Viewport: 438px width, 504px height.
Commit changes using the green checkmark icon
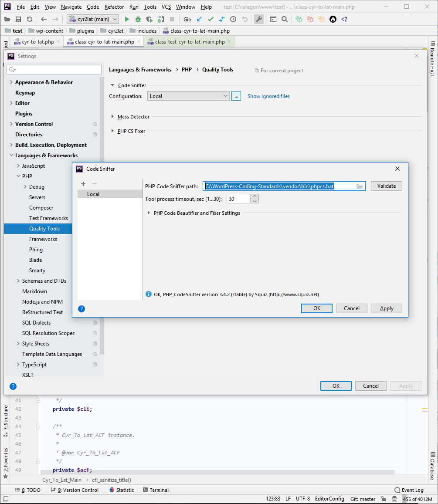coord(211,19)
